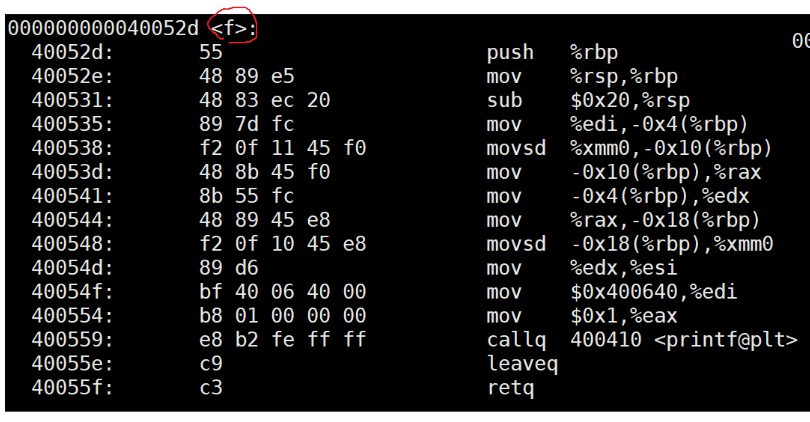Click the retq instruction
The height and width of the screenshot is (422, 810).
tap(510, 388)
